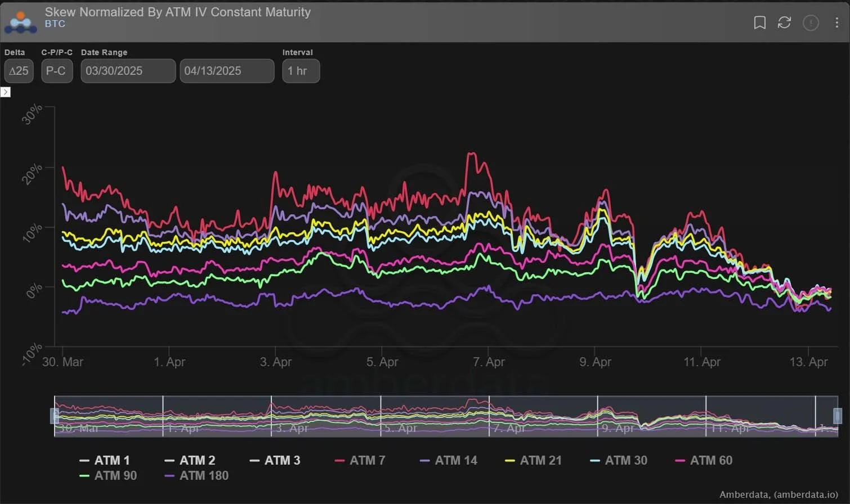Viewport: 850px width, 504px height.
Task: Hide the ATM 90 series
Action: [109, 475]
